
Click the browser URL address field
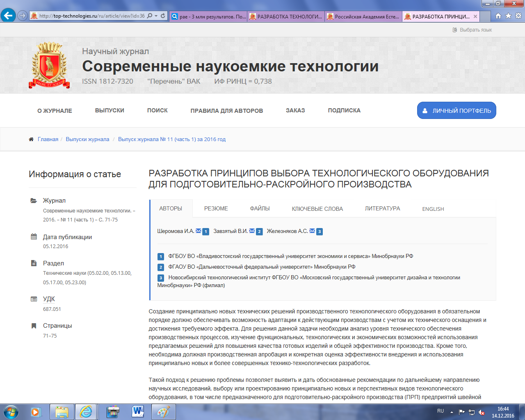(x=90, y=16)
